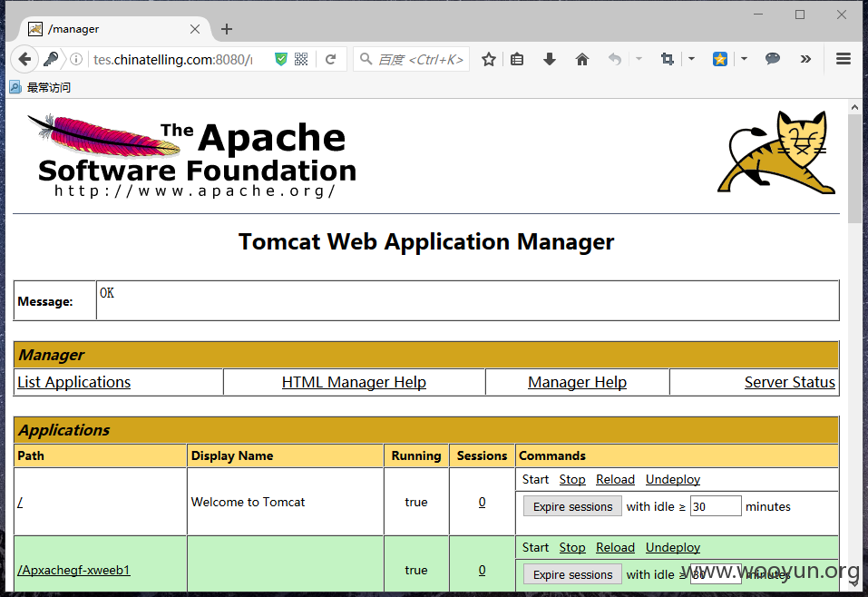Click the Most Visited bookmark icon
This screenshot has width=868, height=597.
(x=15, y=87)
